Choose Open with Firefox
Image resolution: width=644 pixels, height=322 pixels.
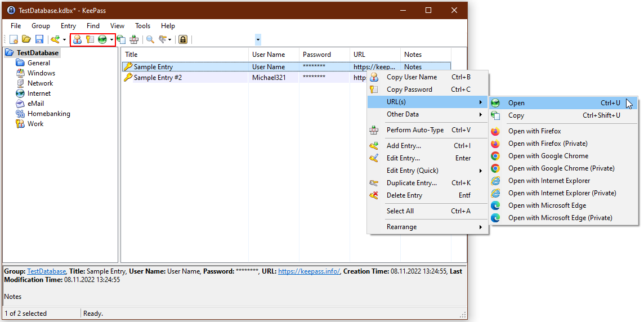click(x=563, y=131)
